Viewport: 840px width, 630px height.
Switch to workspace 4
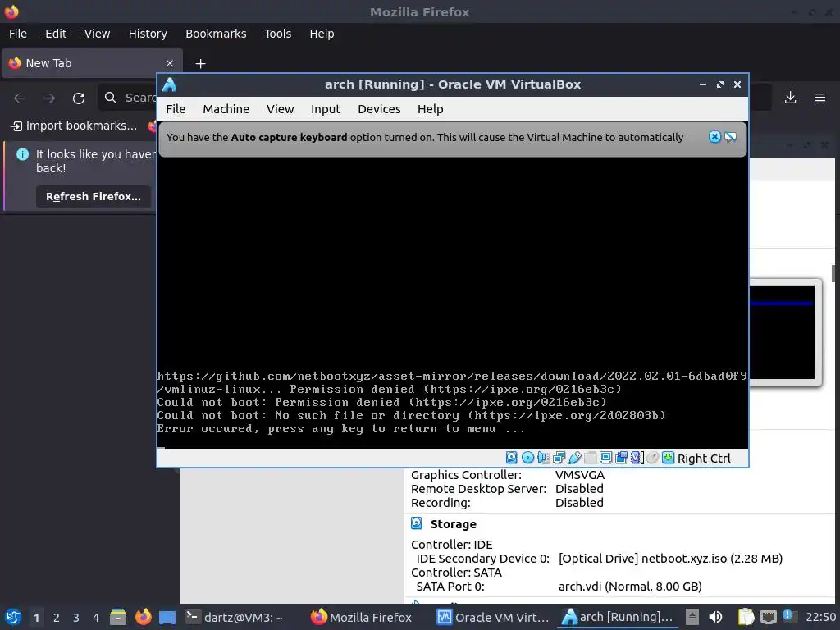pos(95,618)
